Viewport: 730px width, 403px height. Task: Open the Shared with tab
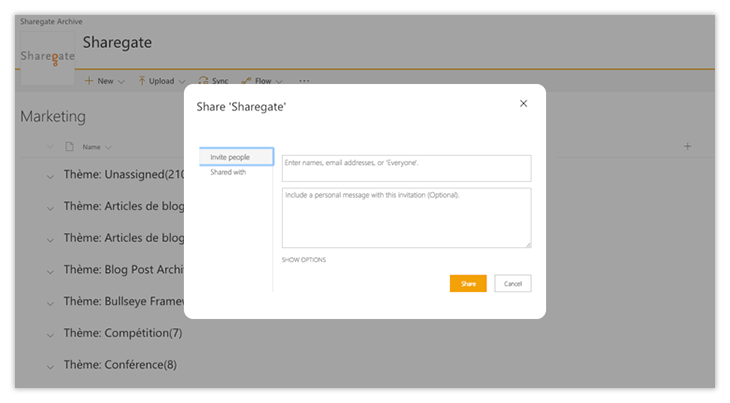[228, 172]
